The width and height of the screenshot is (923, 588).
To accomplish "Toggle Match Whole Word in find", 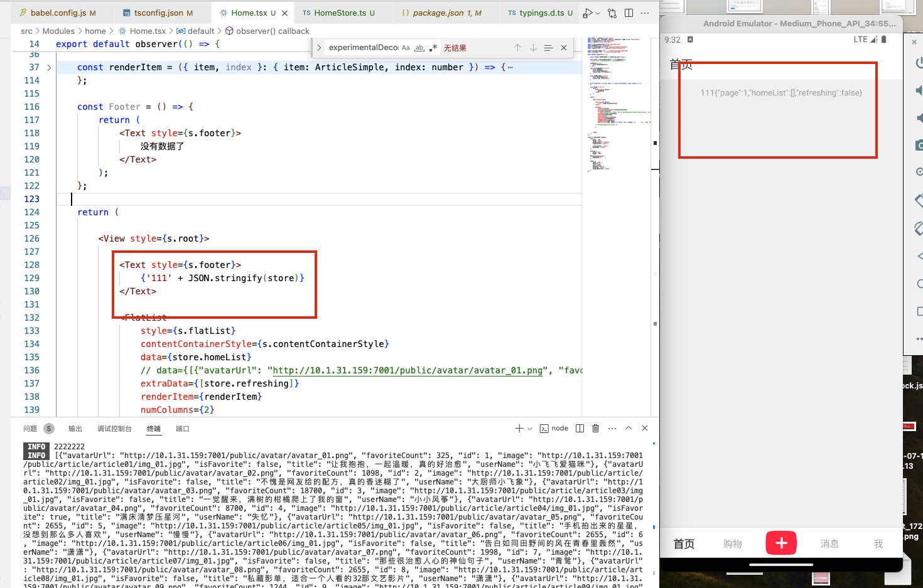I will 419,48.
